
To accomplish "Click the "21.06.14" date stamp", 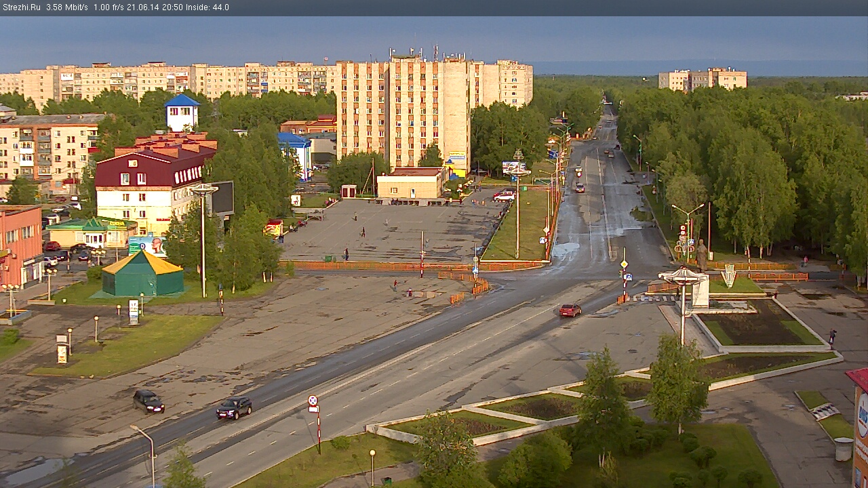I will (x=144, y=7).
